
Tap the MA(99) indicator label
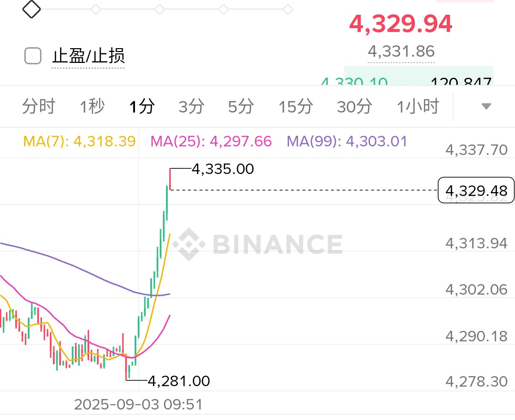coord(347,141)
